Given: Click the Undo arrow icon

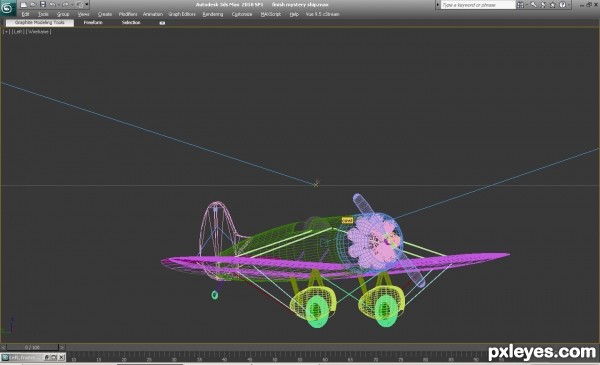Looking at the screenshot, I should click(x=52, y=5).
